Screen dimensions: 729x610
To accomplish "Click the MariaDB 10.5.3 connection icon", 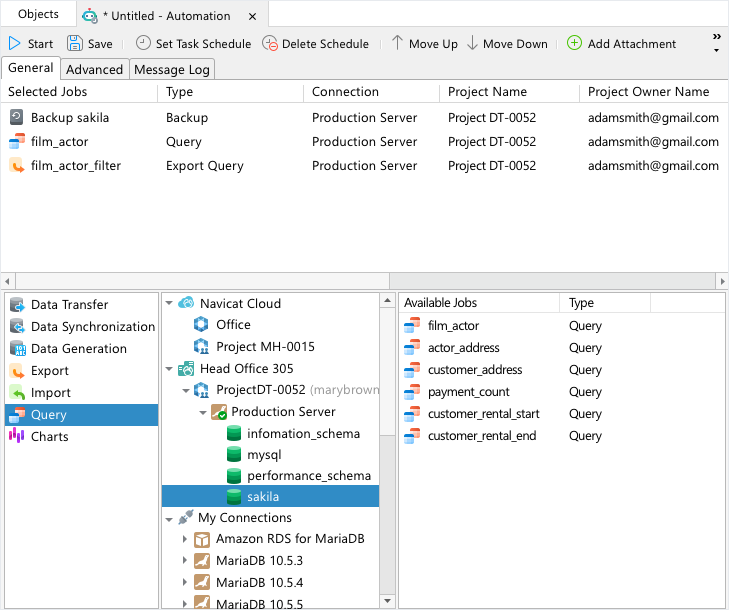I will tap(202, 561).
